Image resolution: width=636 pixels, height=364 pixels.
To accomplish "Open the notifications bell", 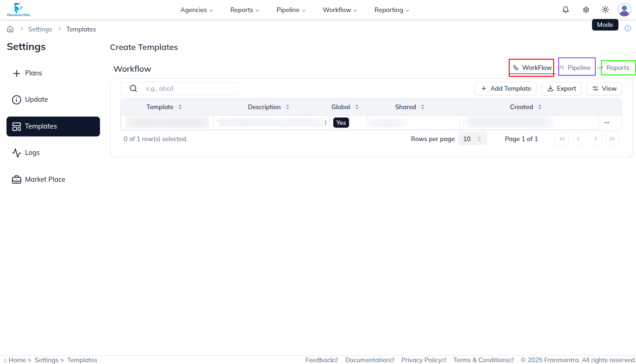I will pos(566,10).
